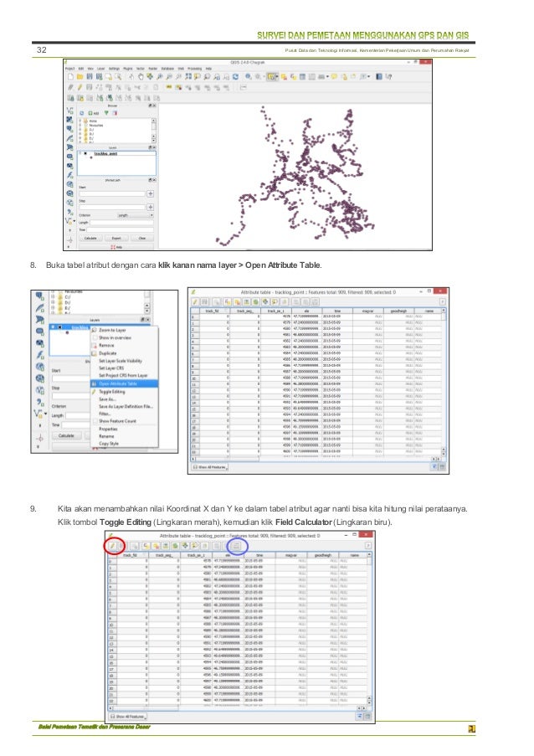The width and height of the screenshot is (534, 756).
Task: Click the Stop input field in Shortest path panel
Action: coord(112,208)
